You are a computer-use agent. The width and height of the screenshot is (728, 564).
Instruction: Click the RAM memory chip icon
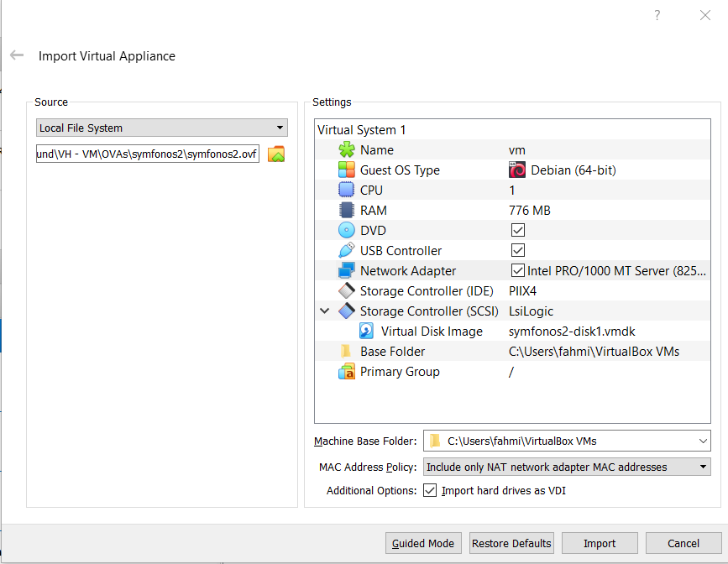[346, 211]
